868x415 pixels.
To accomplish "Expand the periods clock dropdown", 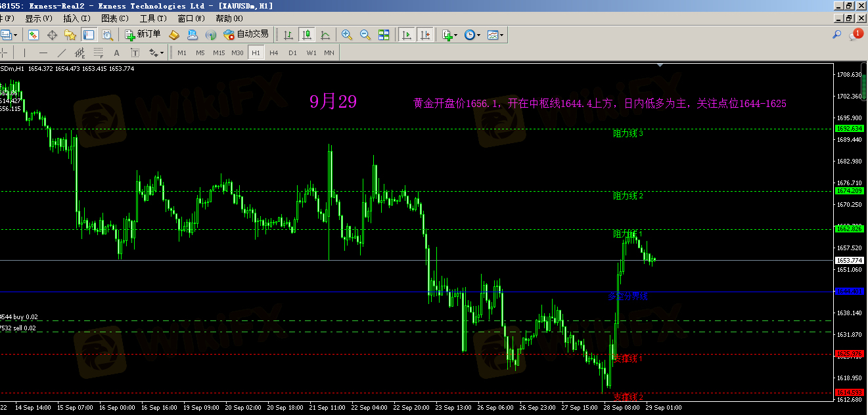I will pos(479,35).
